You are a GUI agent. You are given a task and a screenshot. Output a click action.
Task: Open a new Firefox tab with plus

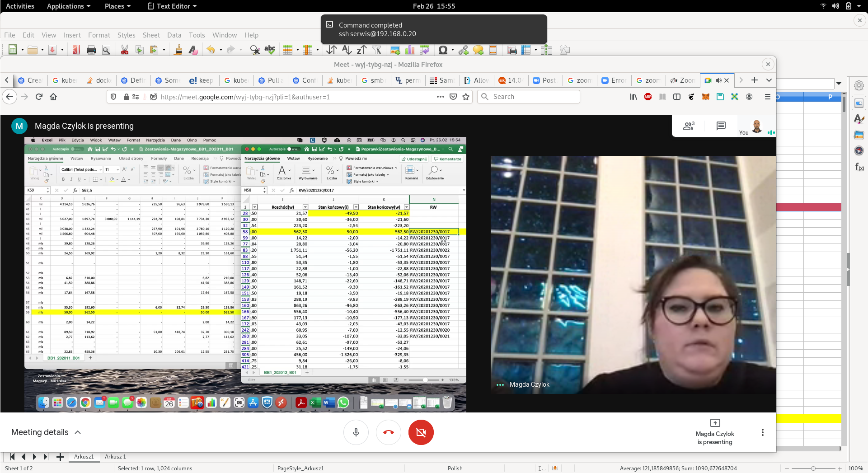[x=755, y=80]
